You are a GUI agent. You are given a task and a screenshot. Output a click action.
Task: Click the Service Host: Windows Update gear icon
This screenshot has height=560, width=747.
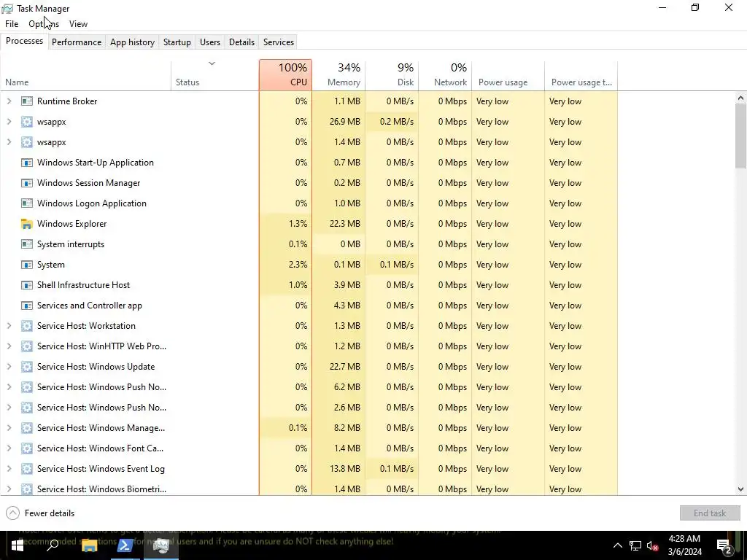tap(27, 367)
